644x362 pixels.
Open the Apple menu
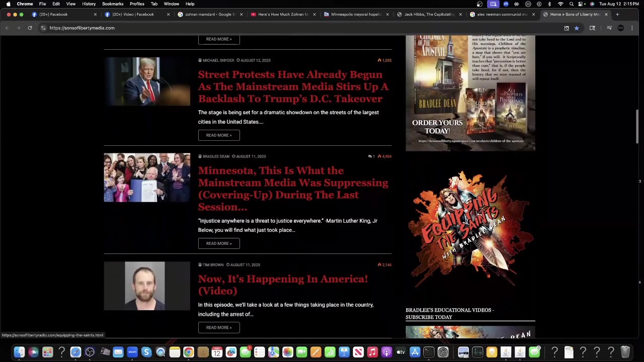click(x=8, y=4)
